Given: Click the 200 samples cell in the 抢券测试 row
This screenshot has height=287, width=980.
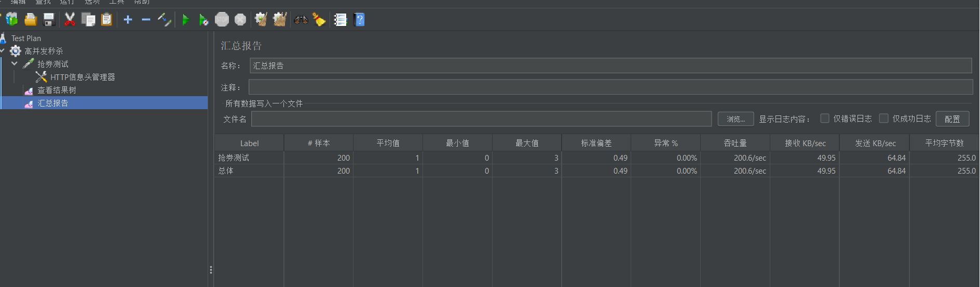Looking at the screenshot, I should tap(319, 158).
